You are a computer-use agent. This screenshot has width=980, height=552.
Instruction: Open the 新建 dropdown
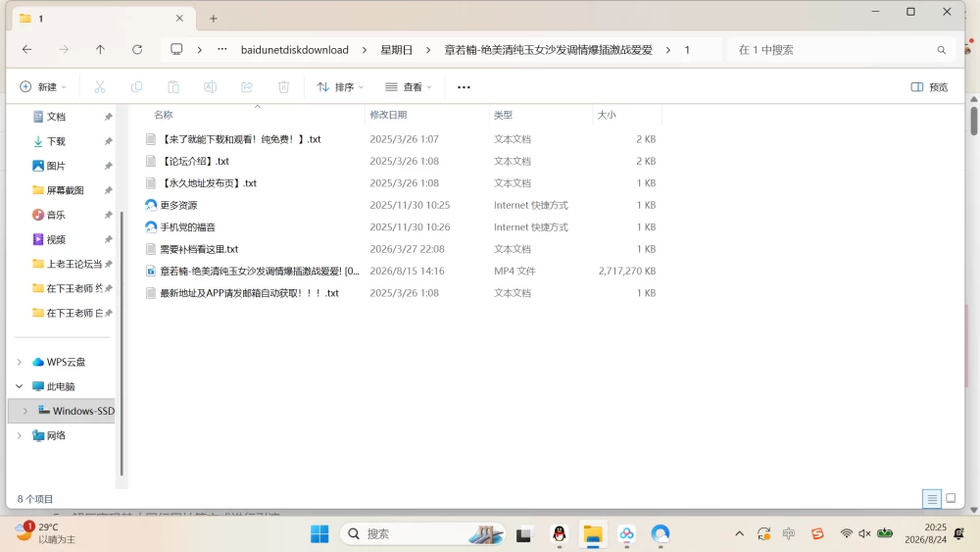(43, 87)
